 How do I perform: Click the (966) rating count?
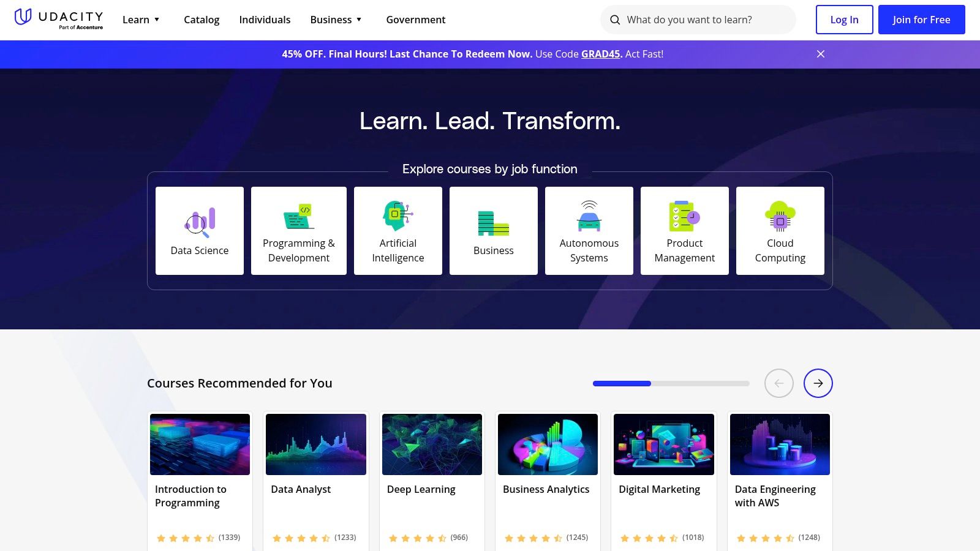coord(459,538)
